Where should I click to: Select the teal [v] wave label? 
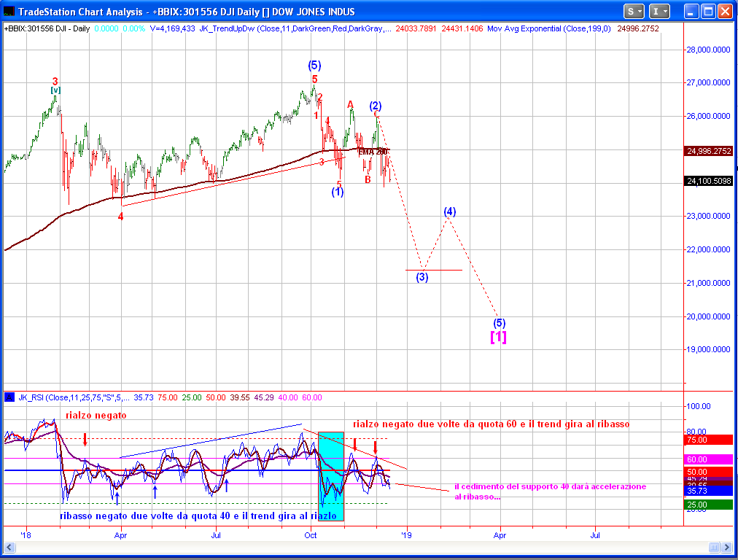[x=55, y=90]
